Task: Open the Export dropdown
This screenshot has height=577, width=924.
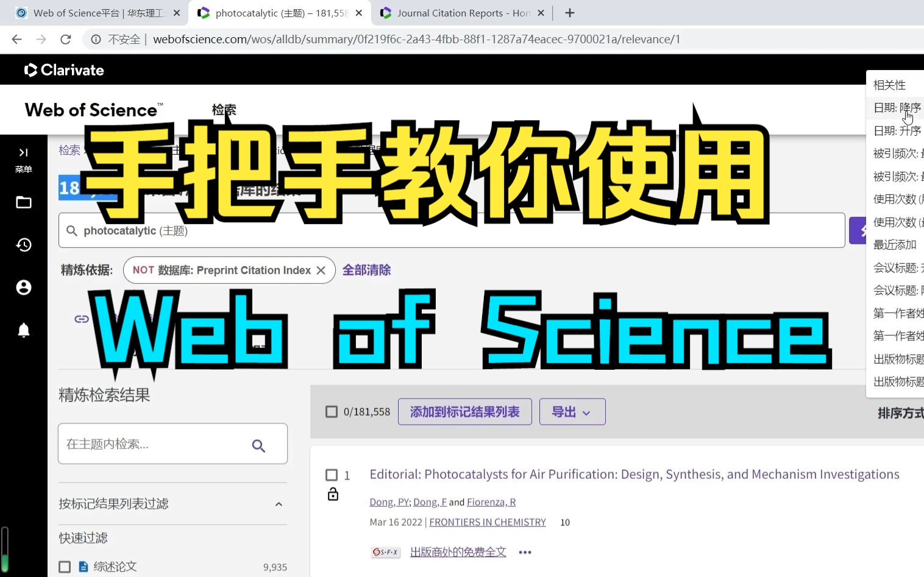Action: coord(572,412)
